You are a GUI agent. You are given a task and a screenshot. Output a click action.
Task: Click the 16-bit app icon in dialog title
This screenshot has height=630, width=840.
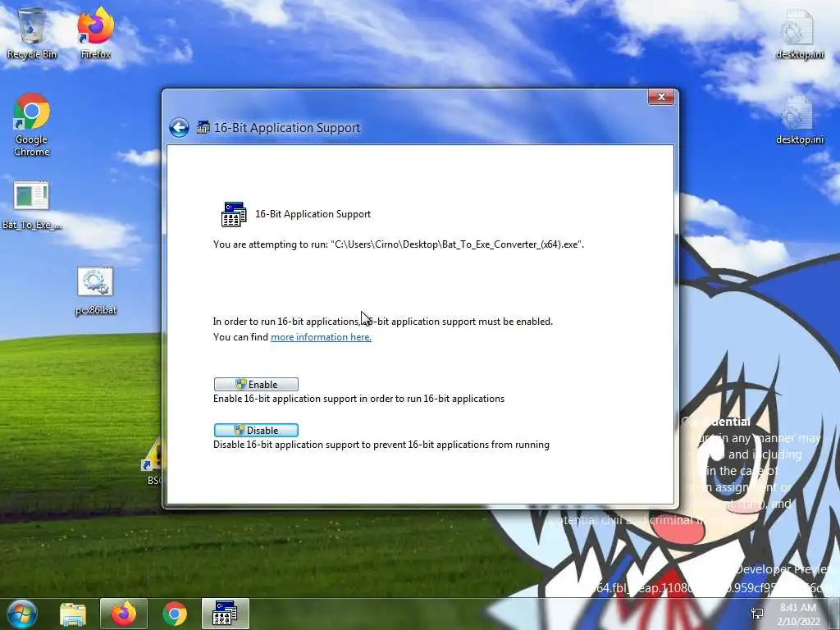pyautogui.click(x=203, y=127)
